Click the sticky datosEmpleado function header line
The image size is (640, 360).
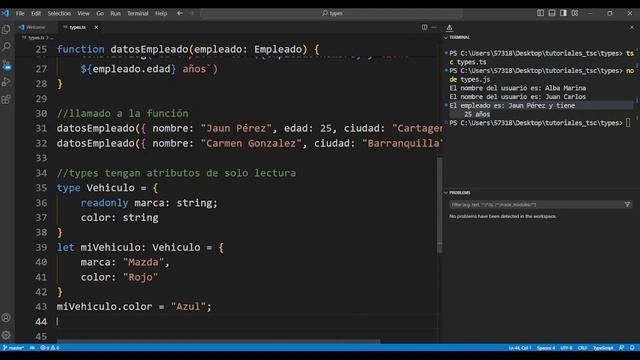pos(188,49)
